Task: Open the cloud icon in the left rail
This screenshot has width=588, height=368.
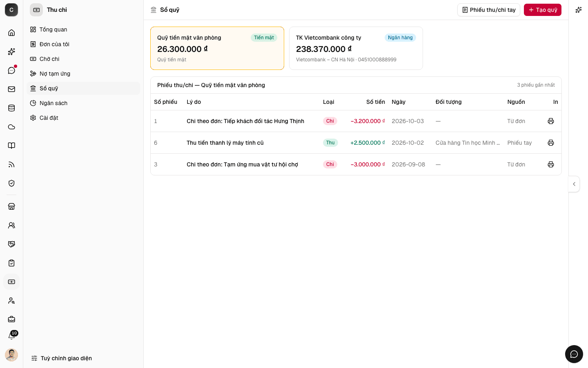Action: tap(11, 127)
